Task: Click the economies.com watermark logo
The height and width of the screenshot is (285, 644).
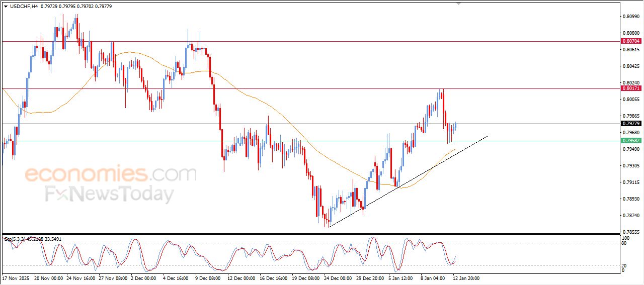Action: [x=111, y=174]
